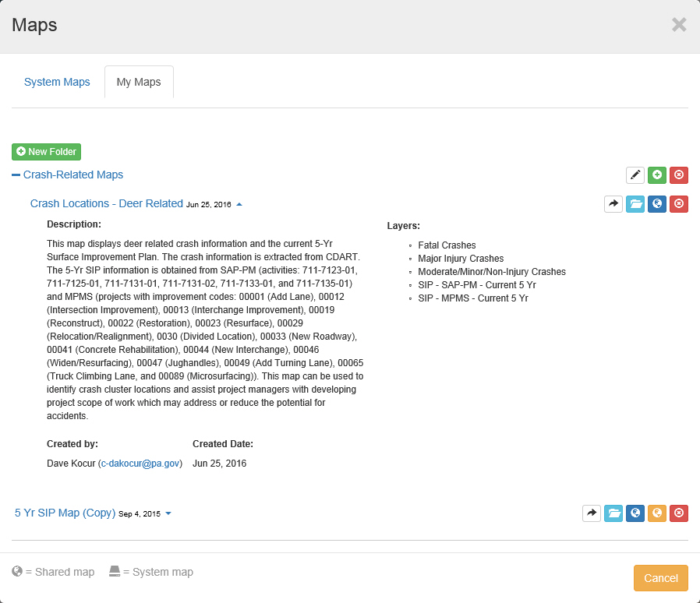This screenshot has width=700, height=603.
Task: Click green plus icon on Crash-Related Maps row
Action: (x=657, y=175)
